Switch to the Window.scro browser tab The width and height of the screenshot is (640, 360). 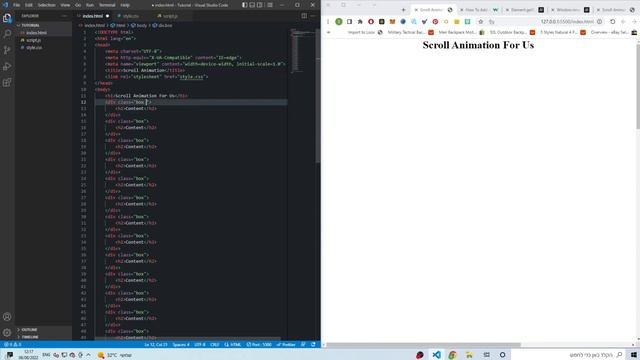[570, 10]
